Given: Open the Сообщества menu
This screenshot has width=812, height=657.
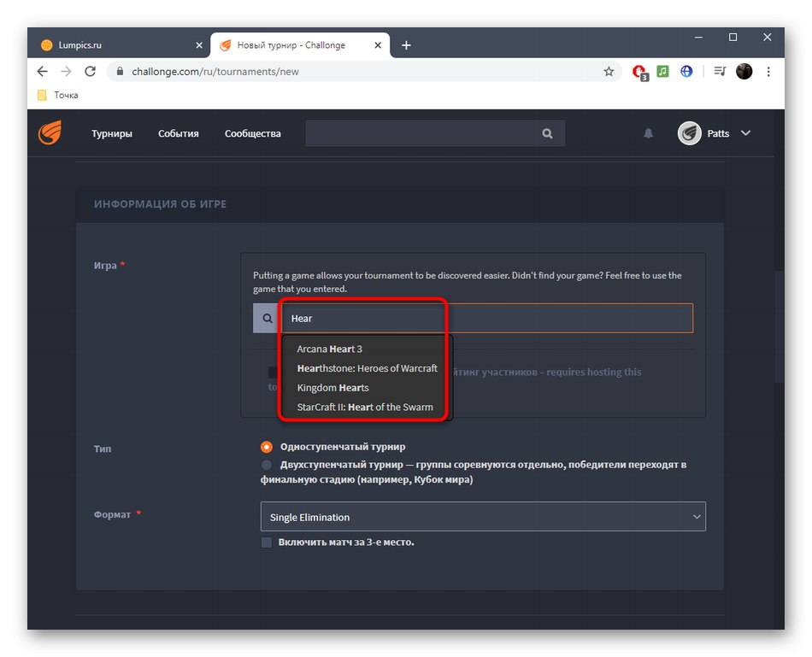Looking at the screenshot, I should click(x=253, y=133).
